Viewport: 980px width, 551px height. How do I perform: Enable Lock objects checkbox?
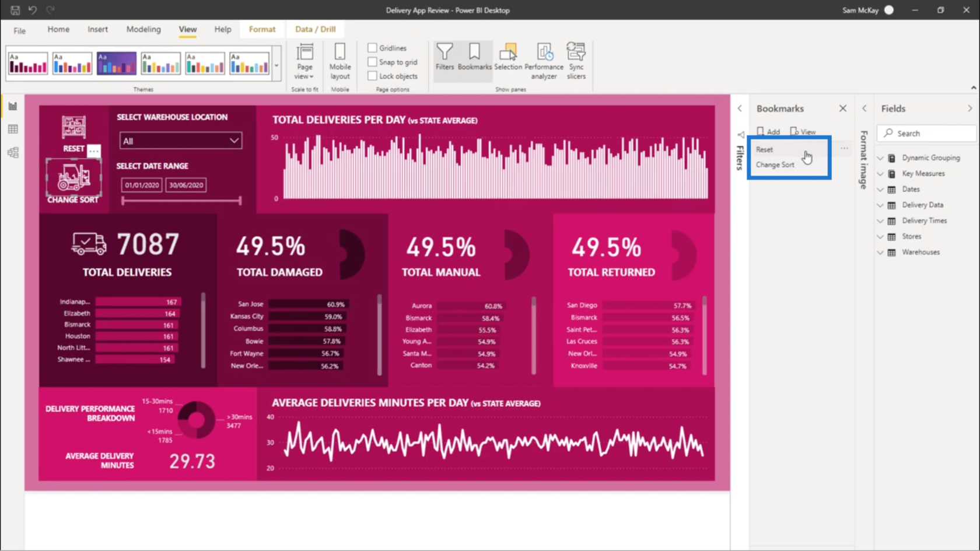pyautogui.click(x=372, y=76)
